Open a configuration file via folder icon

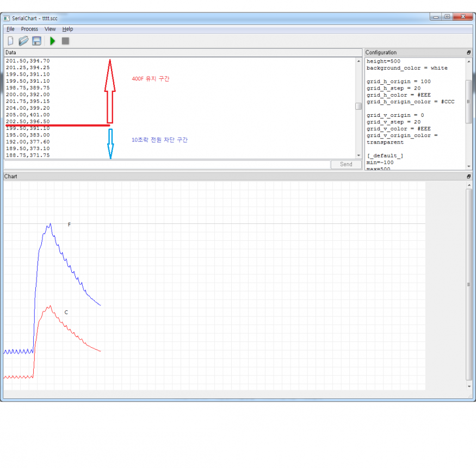pos(23,41)
